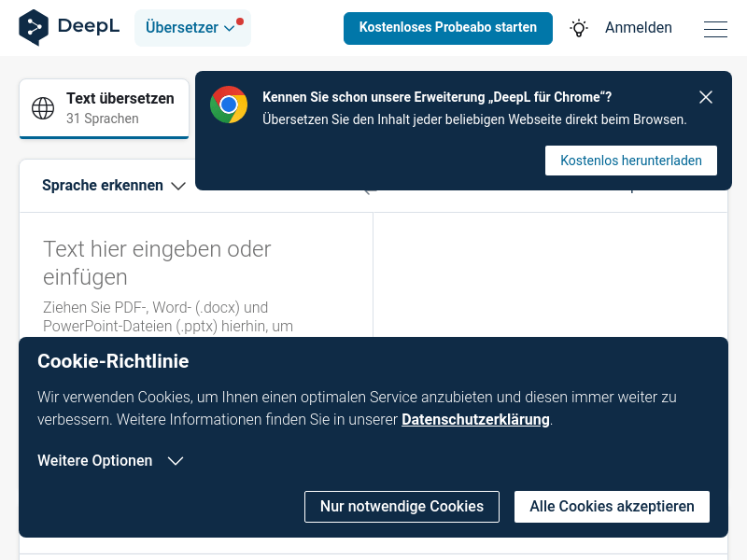The image size is (747, 560).
Task: Open the Datenschutzerklärung link
Action: pyautogui.click(x=475, y=419)
